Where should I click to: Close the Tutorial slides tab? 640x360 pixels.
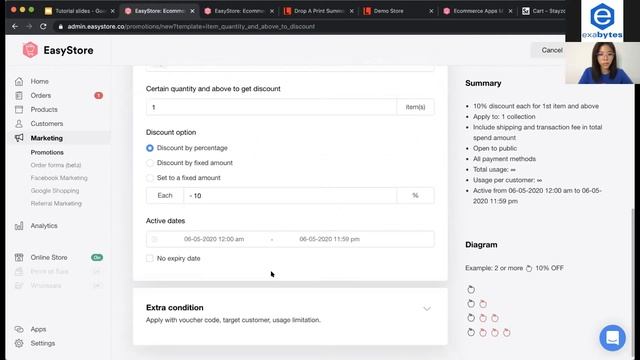point(113,11)
